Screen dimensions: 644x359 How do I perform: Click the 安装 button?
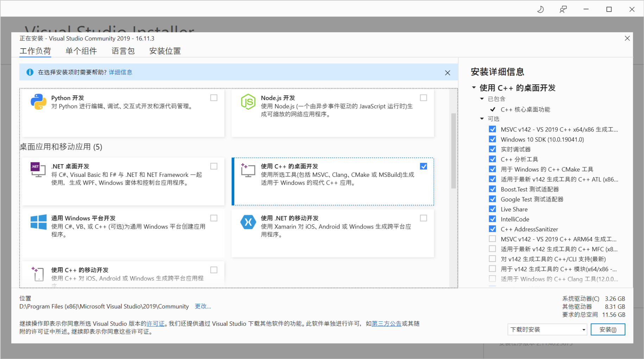608,329
